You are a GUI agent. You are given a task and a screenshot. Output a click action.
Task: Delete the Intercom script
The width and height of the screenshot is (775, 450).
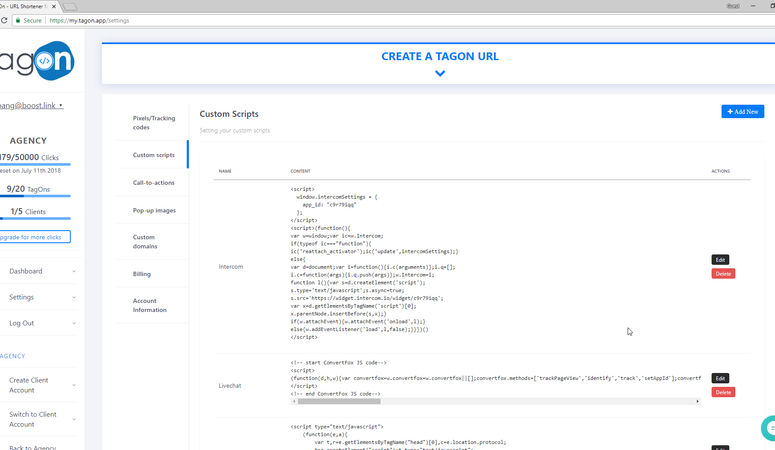click(x=723, y=273)
